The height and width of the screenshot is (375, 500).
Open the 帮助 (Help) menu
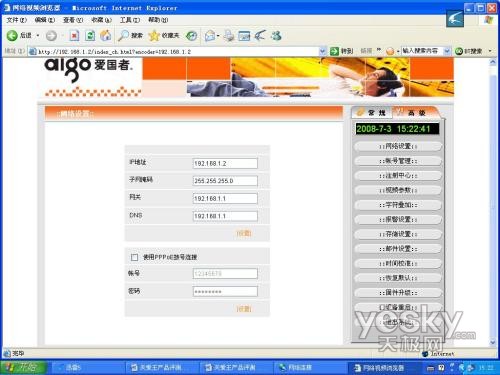[158, 20]
